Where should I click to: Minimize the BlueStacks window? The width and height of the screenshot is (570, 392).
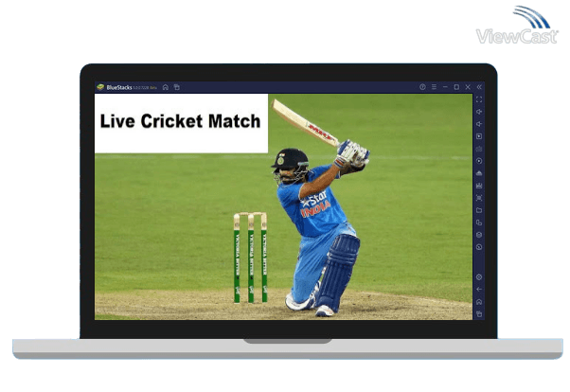pos(445,87)
